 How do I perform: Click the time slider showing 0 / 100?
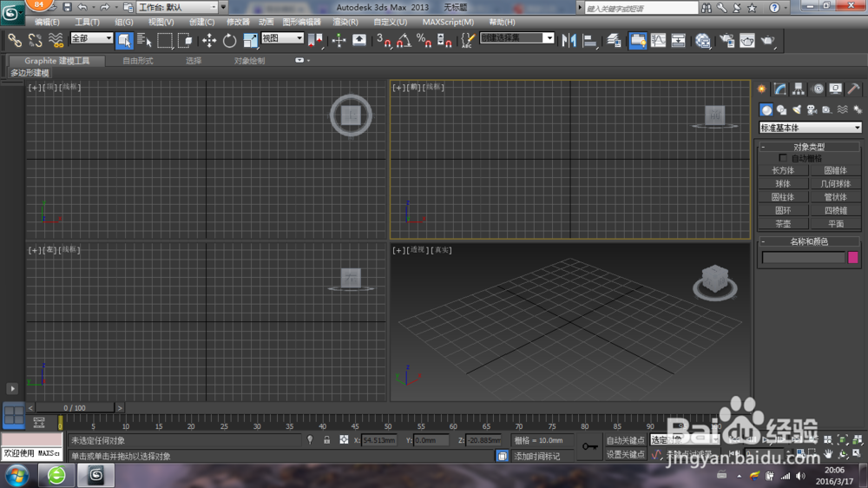[x=74, y=408]
